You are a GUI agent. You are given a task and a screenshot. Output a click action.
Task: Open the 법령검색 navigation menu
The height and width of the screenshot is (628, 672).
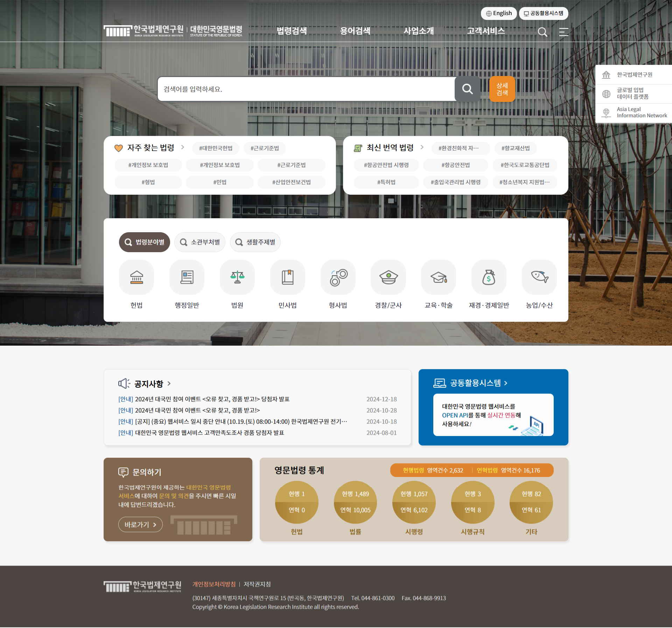click(292, 31)
